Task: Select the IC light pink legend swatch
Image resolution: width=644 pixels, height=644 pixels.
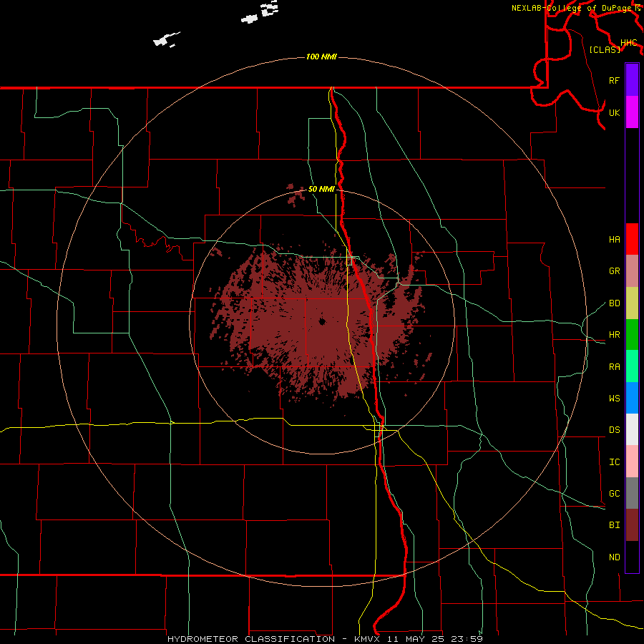Action: coord(632,462)
